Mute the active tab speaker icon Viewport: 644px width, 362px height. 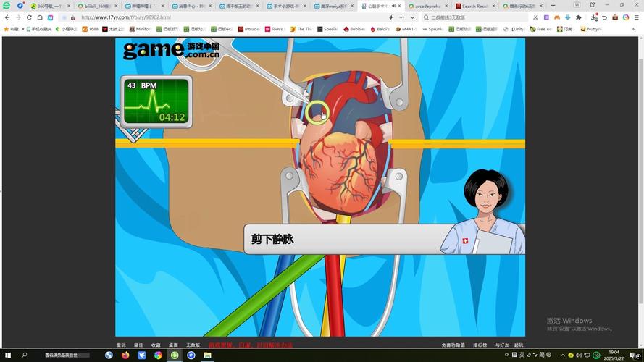pyautogui.click(x=393, y=6)
